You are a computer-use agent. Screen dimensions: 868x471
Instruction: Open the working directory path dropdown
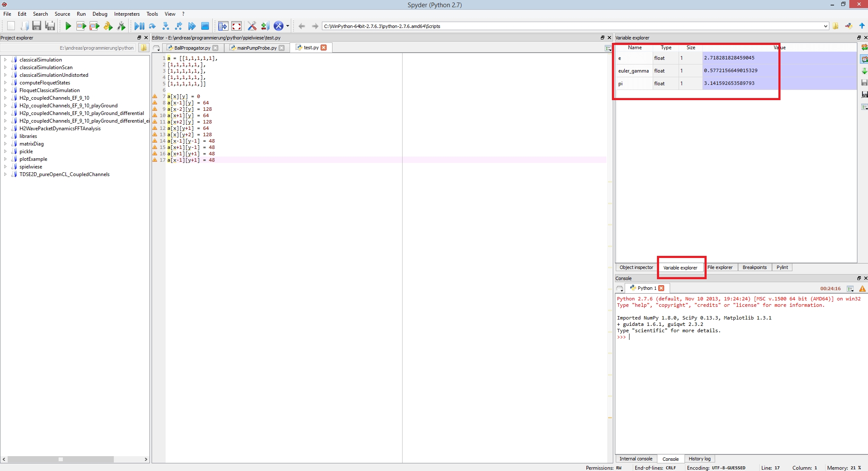click(825, 26)
